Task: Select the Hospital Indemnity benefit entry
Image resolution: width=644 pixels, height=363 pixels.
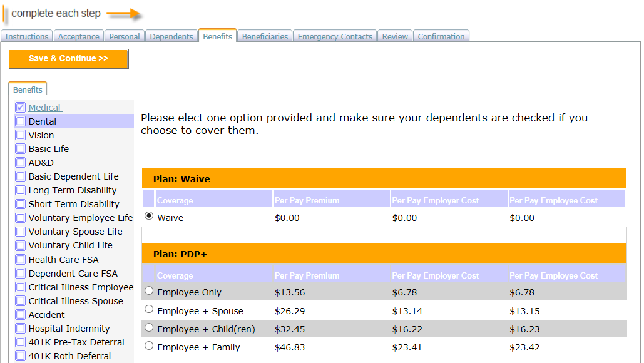Action: pos(69,329)
